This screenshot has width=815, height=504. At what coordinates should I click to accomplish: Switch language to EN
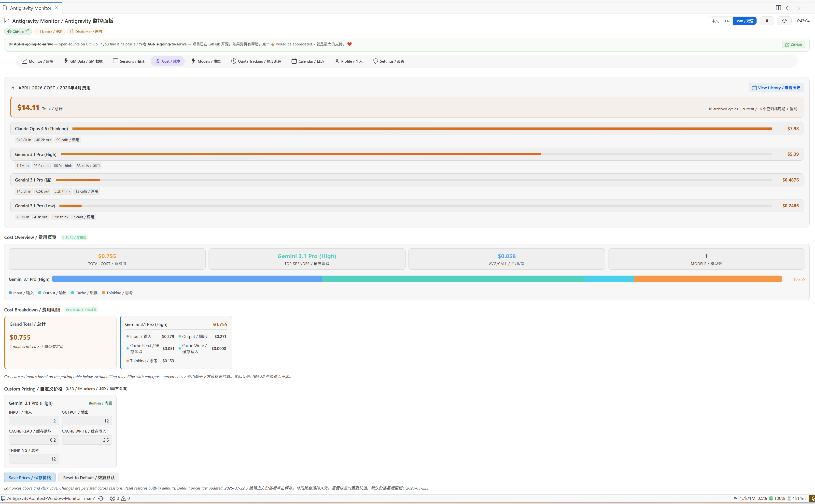tap(727, 21)
